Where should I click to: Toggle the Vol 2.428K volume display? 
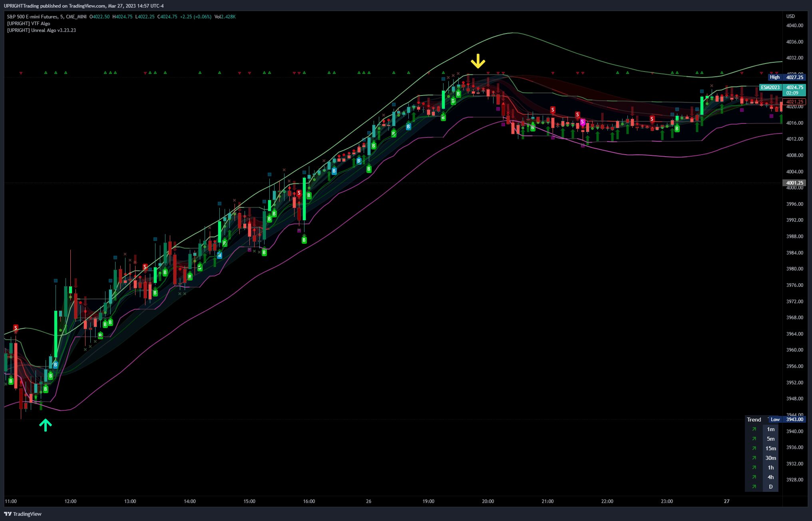[x=224, y=17]
